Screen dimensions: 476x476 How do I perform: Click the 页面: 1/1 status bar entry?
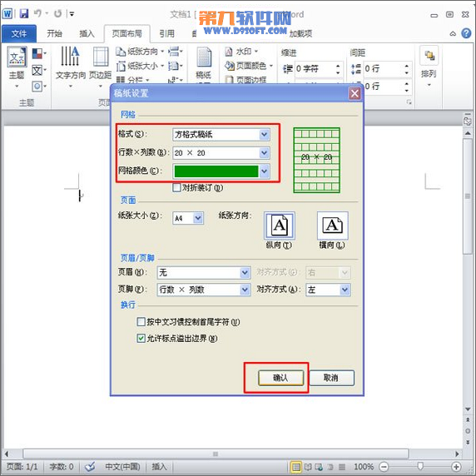tap(22, 467)
